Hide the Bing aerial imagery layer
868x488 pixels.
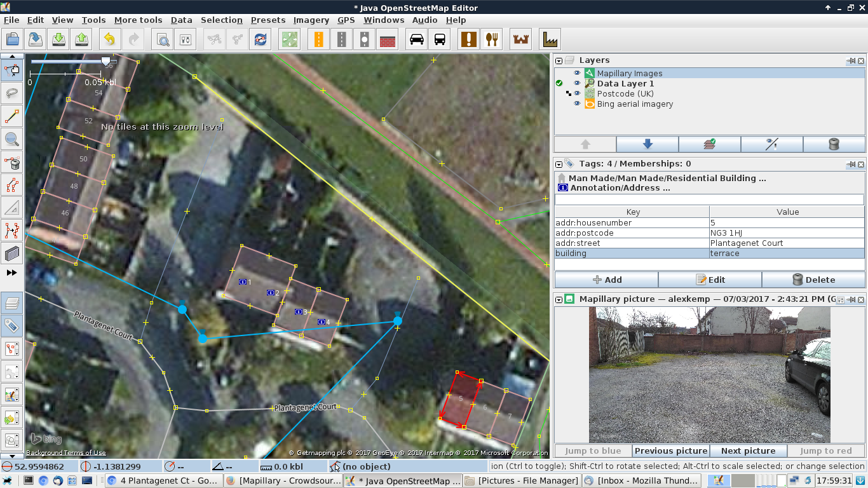[577, 104]
